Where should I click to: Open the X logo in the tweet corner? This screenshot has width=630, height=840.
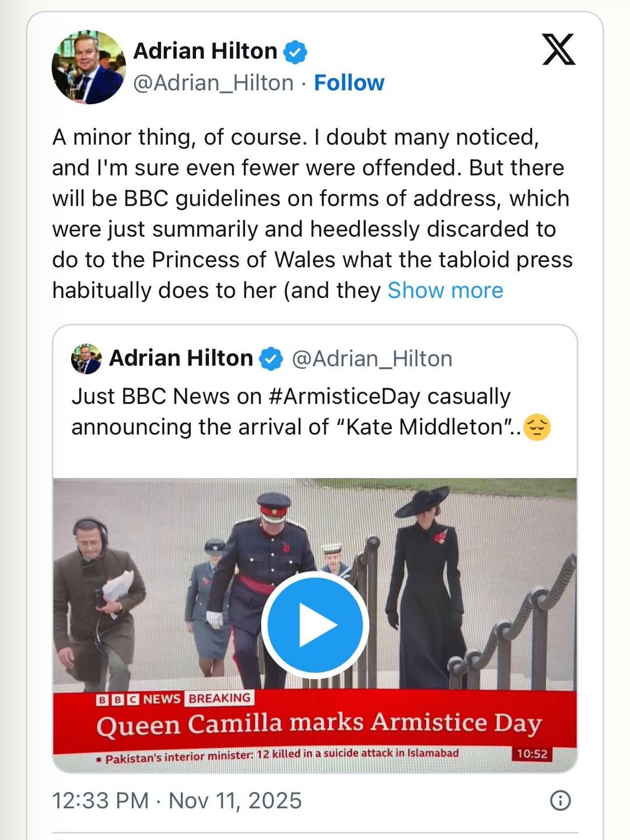coord(558,50)
